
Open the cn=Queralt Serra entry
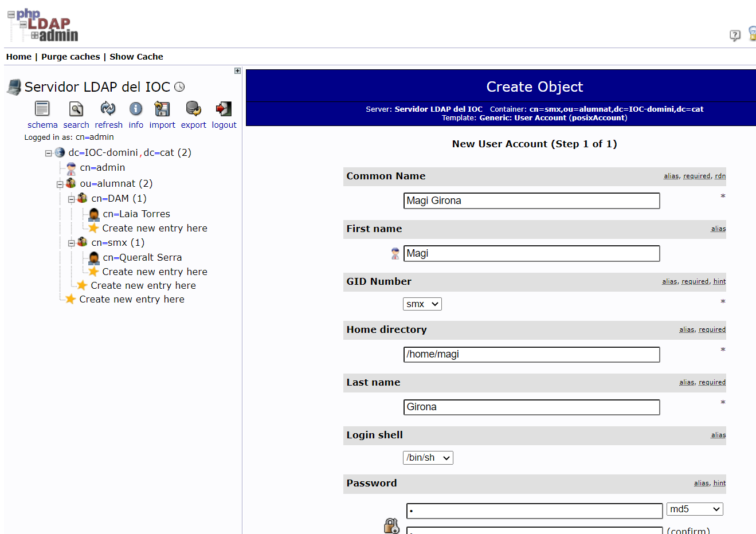[x=142, y=257]
